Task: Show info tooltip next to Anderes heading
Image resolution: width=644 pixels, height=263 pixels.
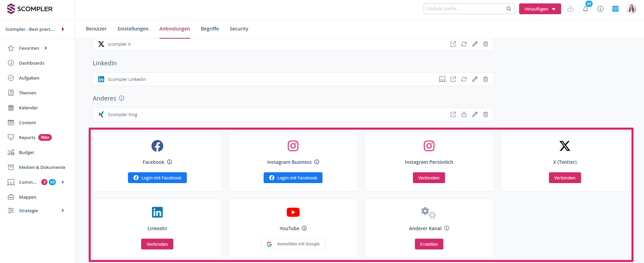Action: click(x=121, y=98)
